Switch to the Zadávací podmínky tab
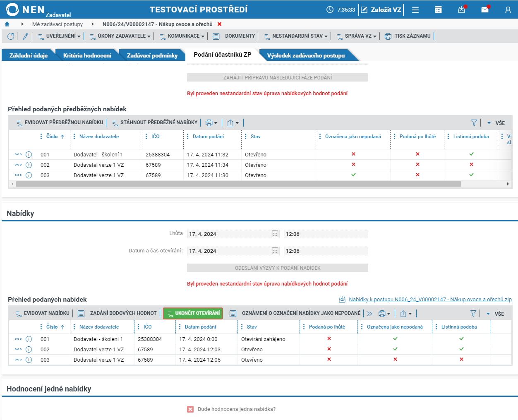The height and width of the screenshot is (420, 518). (x=152, y=55)
